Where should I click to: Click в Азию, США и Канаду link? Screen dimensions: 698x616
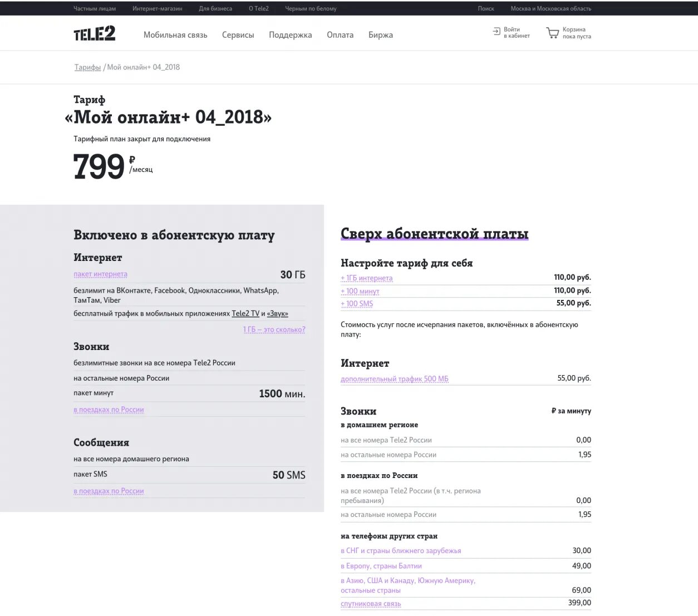tap(407, 585)
